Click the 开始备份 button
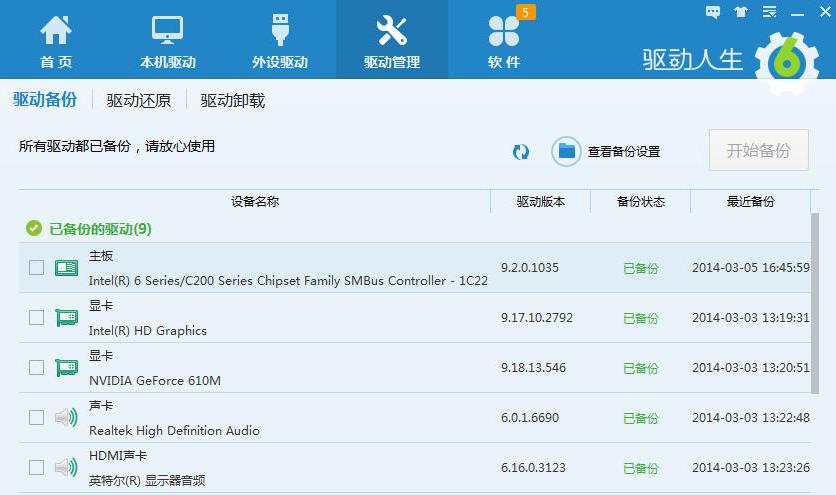The height and width of the screenshot is (495, 836). click(x=758, y=151)
